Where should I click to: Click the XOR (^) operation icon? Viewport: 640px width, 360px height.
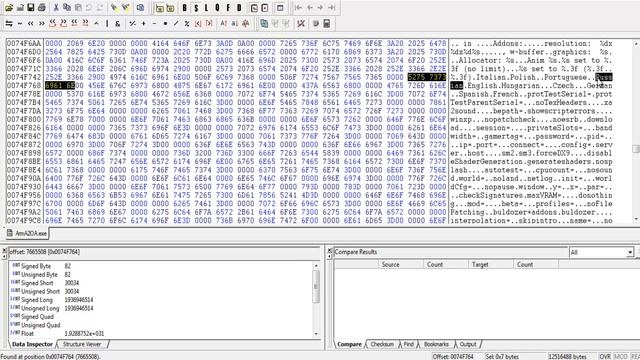(x=96, y=24)
